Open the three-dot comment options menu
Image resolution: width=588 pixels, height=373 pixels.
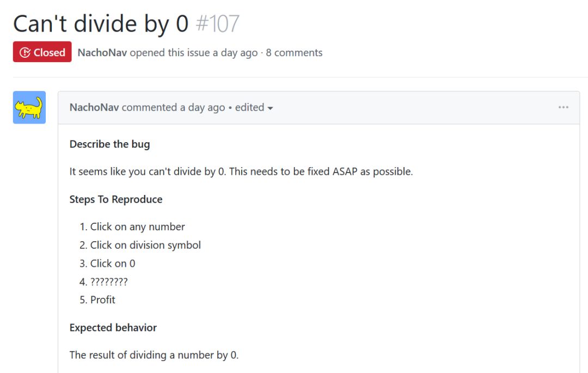tap(563, 107)
